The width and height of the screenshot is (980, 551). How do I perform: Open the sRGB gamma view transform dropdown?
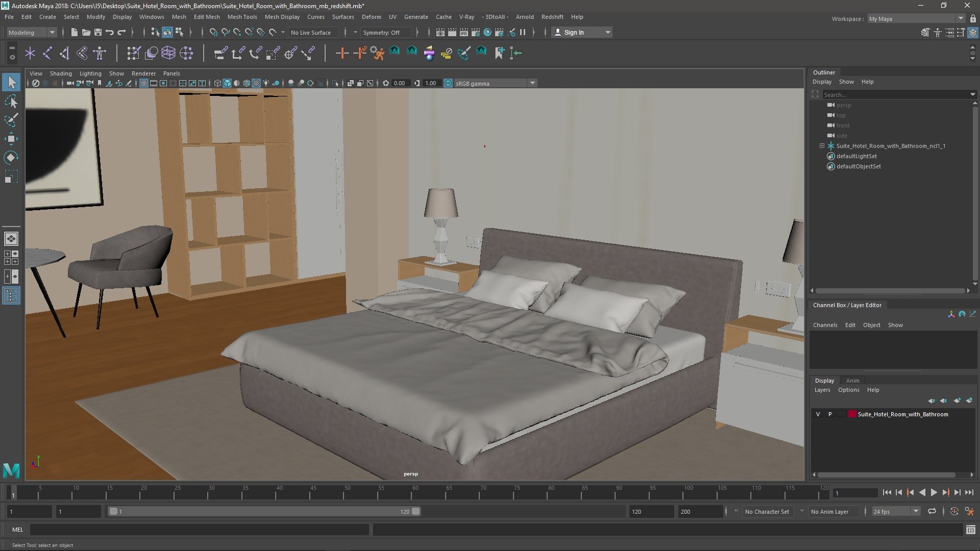click(495, 83)
